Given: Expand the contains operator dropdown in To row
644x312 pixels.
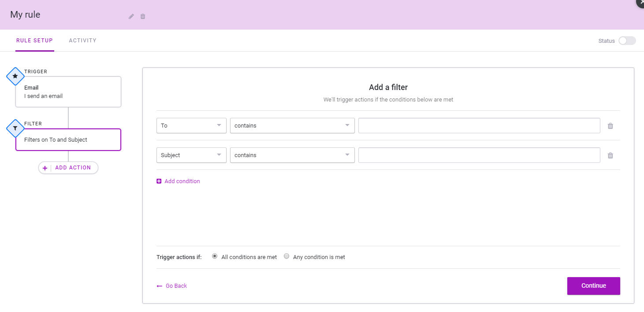Looking at the screenshot, I should point(292,126).
